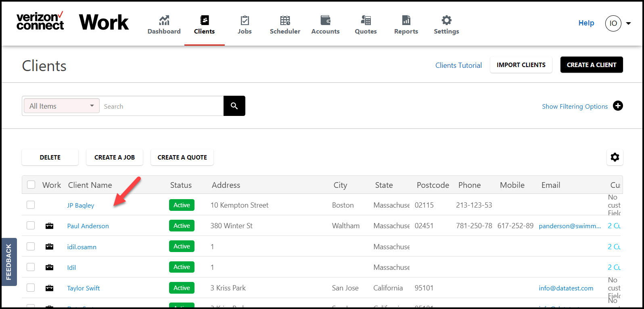This screenshot has width=644, height=309.
Task: Switch to the Settings tab
Action: [446, 25]
